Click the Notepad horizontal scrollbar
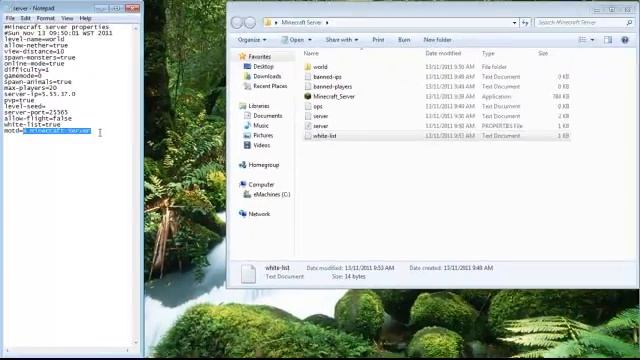 (x=68, y=350)
